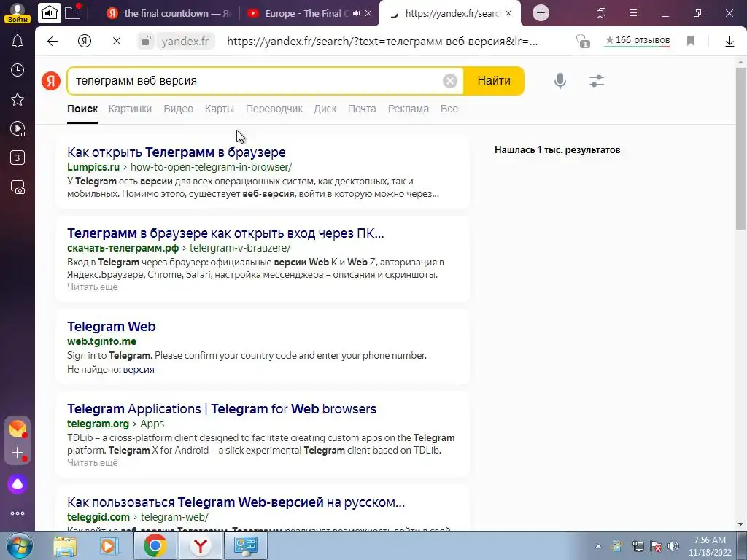
Task: Click the Войти profile avatar
Action: pos(18,13)
